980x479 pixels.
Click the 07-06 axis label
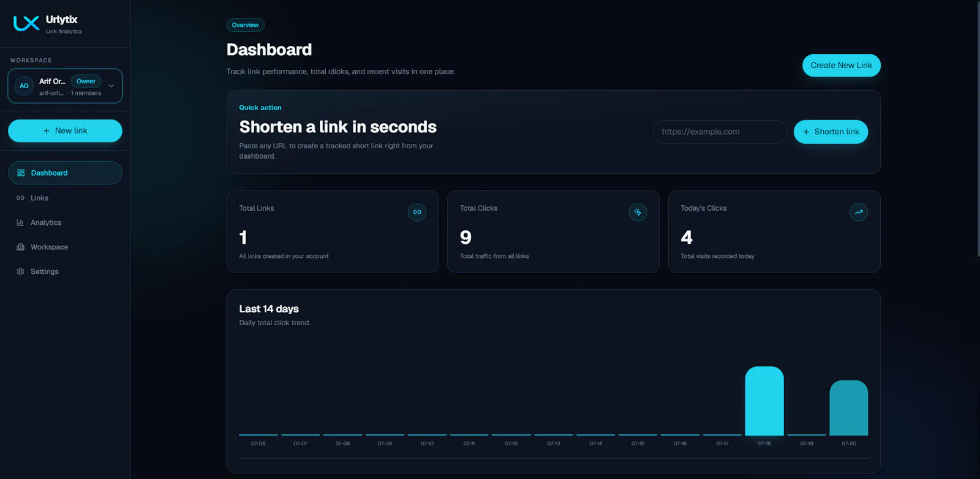tap(258, 443)
